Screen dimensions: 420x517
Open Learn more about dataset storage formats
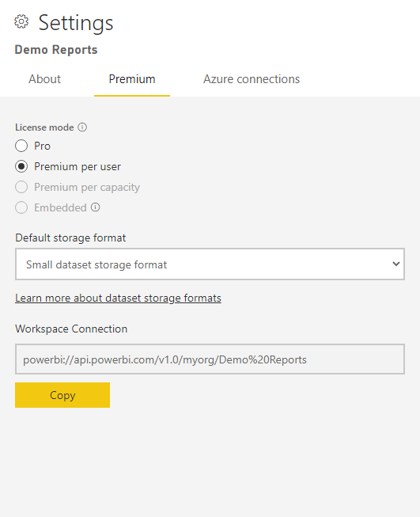point(118,298)
